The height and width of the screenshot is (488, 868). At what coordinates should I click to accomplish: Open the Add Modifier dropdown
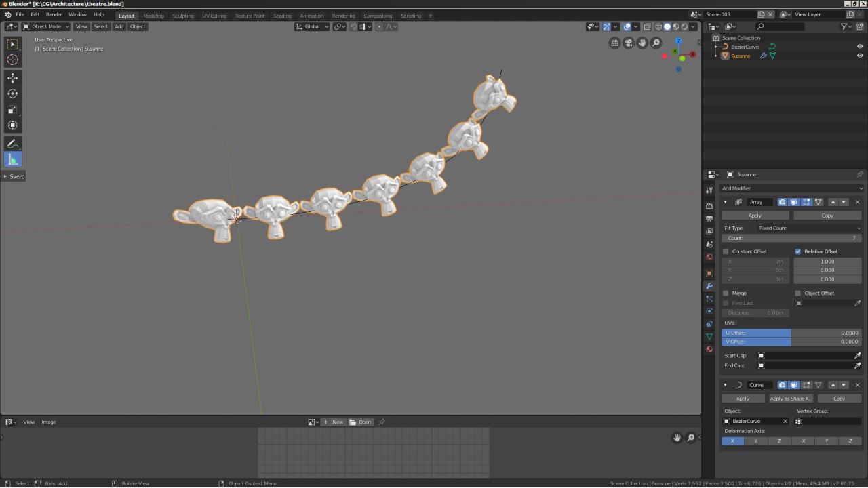click(792, 188)
